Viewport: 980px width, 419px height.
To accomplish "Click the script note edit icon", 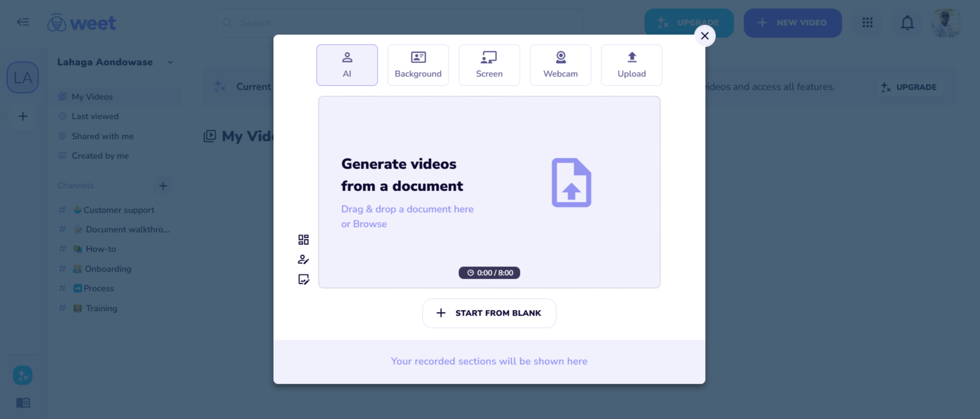I will tap(303, 279).
